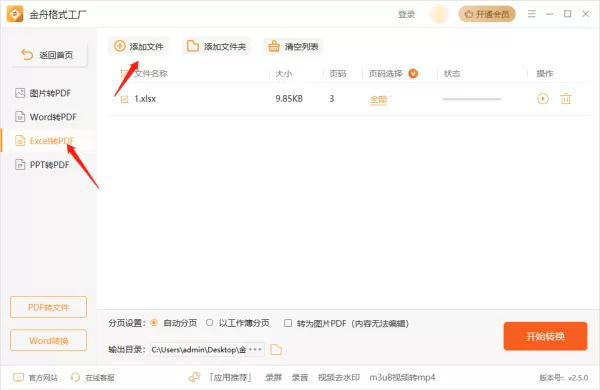Open the m3u8视频转mp4 link

coord(402,377)
